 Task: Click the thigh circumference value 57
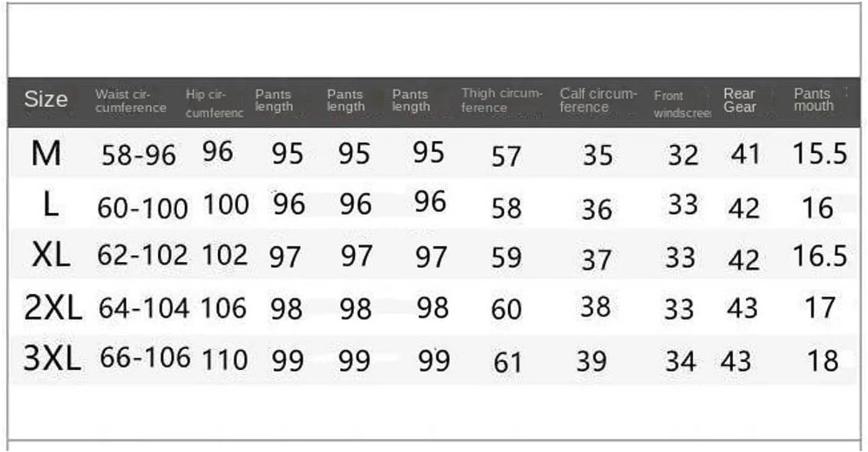pyautogui.click(x=506, y=156)
